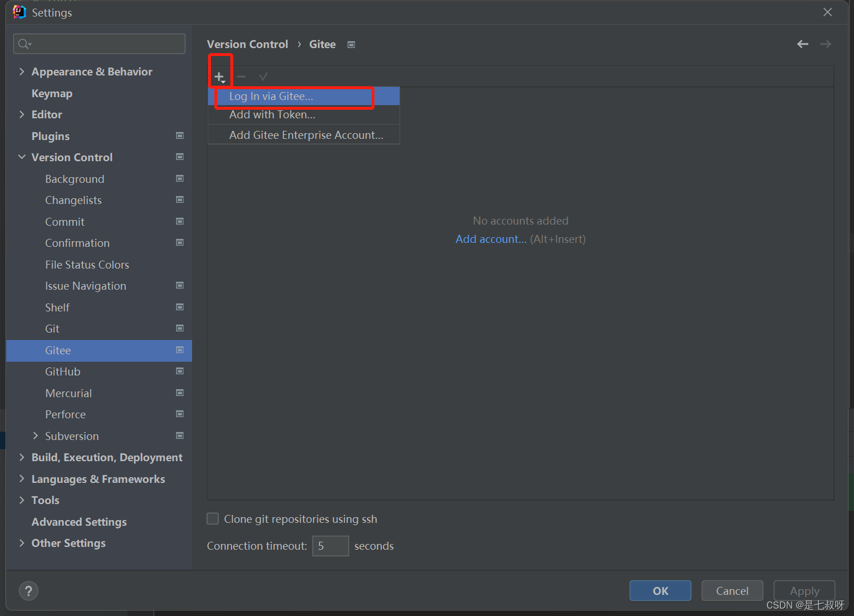Select the Gitee tree item
The height and width of the screenshot is (616, 854).
[x=99, y=350]
